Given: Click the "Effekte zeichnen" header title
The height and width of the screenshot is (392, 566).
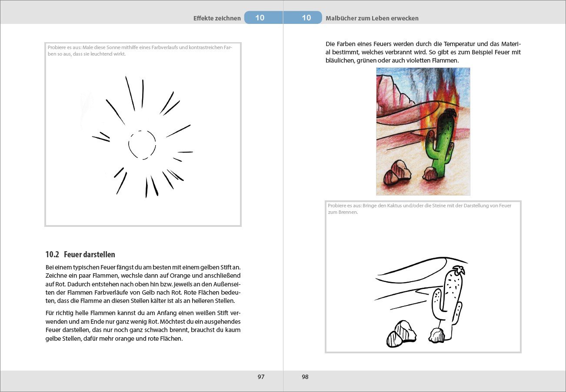Looking at the screenshot, I should click(217, 18).
